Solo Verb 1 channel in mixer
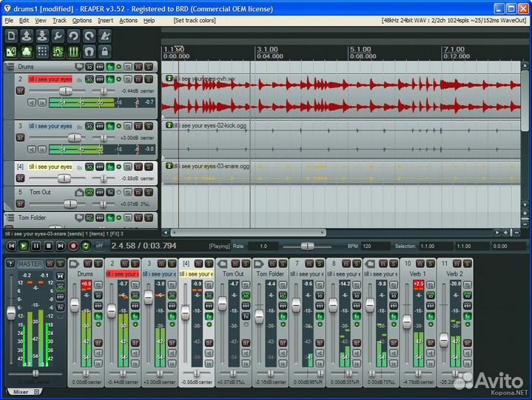 tap(431, 264)
